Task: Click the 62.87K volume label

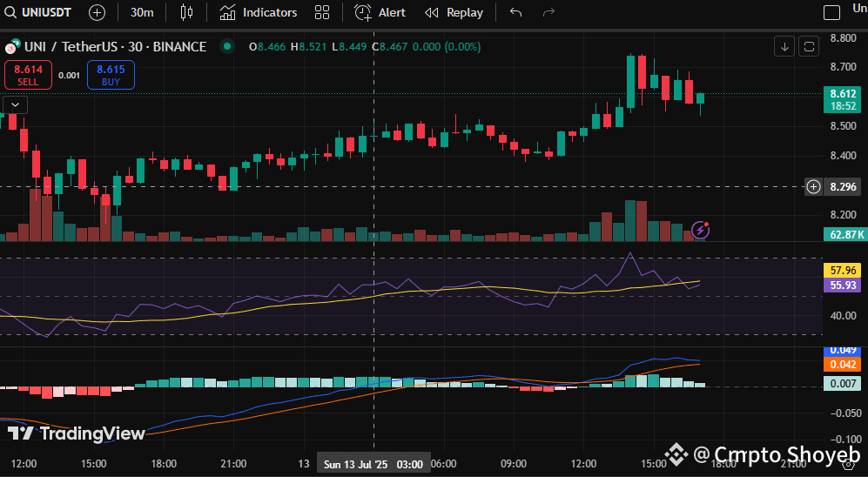Action: 846,235
